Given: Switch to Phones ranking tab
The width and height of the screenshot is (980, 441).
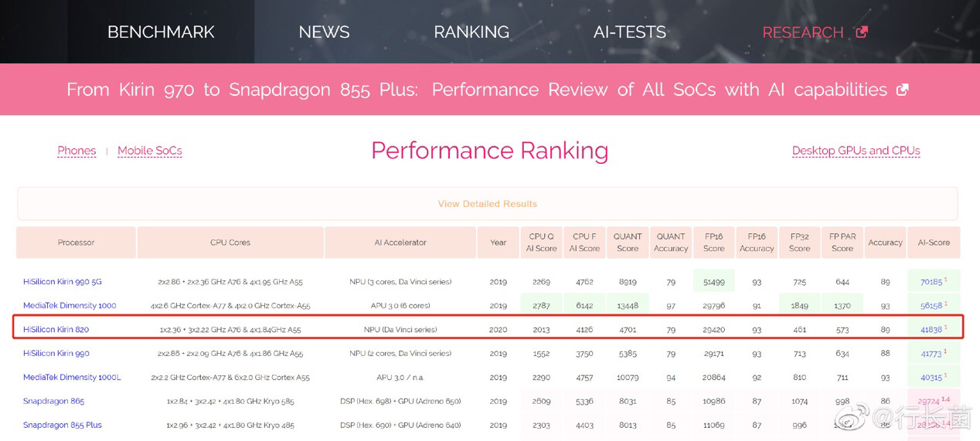Looking at the screenshot, I should 77,151.
